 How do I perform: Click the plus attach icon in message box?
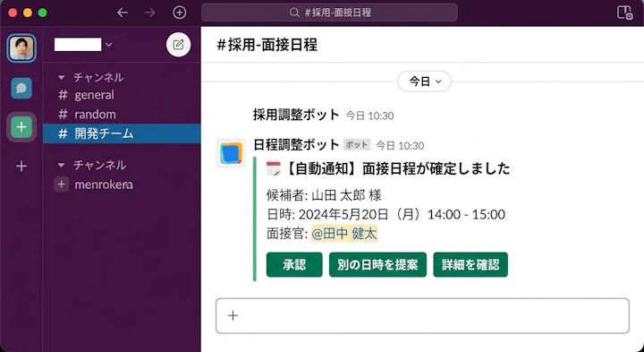[233, 315]
